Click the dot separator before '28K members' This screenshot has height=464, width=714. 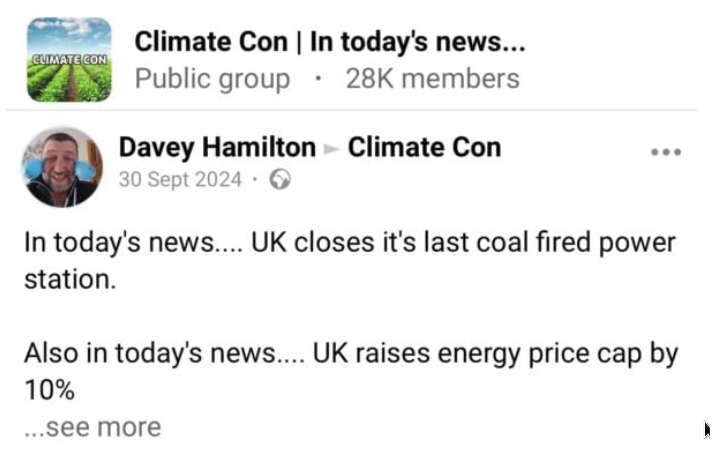tap(318, 78)
